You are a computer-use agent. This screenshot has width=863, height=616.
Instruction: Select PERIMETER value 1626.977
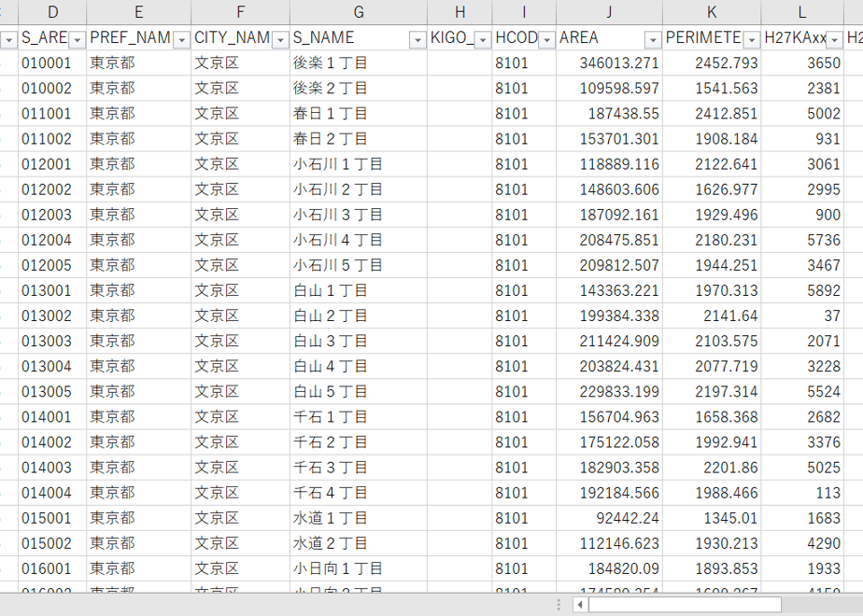click(x=712, y=189)
